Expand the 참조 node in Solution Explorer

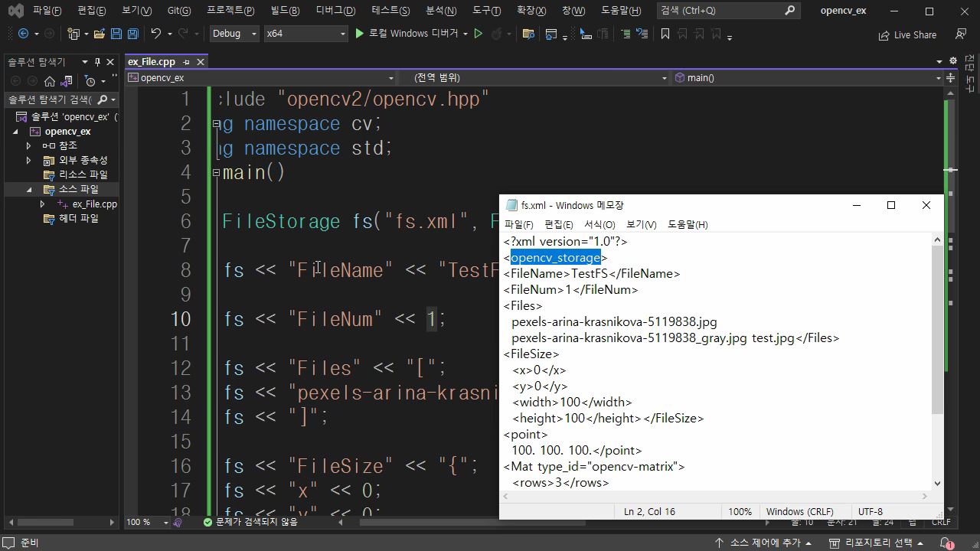tap(29, 145)
